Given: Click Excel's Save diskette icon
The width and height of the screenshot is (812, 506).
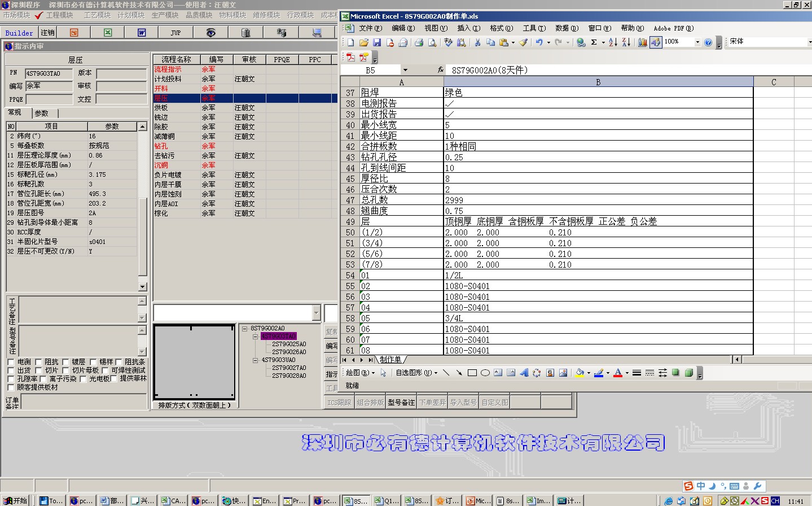Looking at the screenshot, I should [376, 42].
